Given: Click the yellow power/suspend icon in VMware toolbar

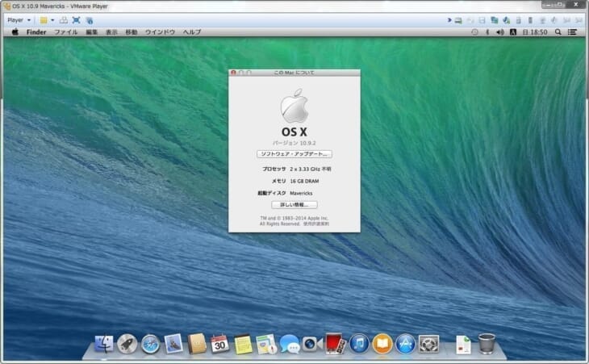Looking at the screenshot, I should pyautogui.click(x=44, y=20).
